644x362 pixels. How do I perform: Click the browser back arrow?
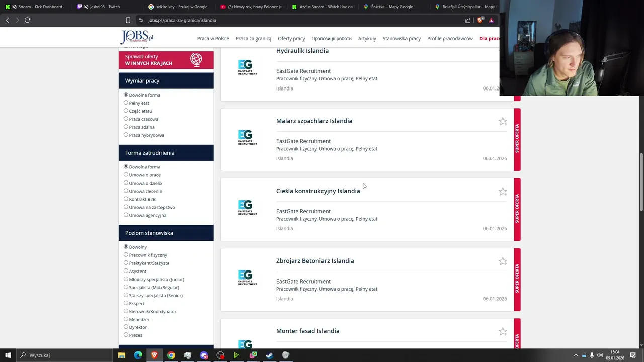(x=8, y=20)
